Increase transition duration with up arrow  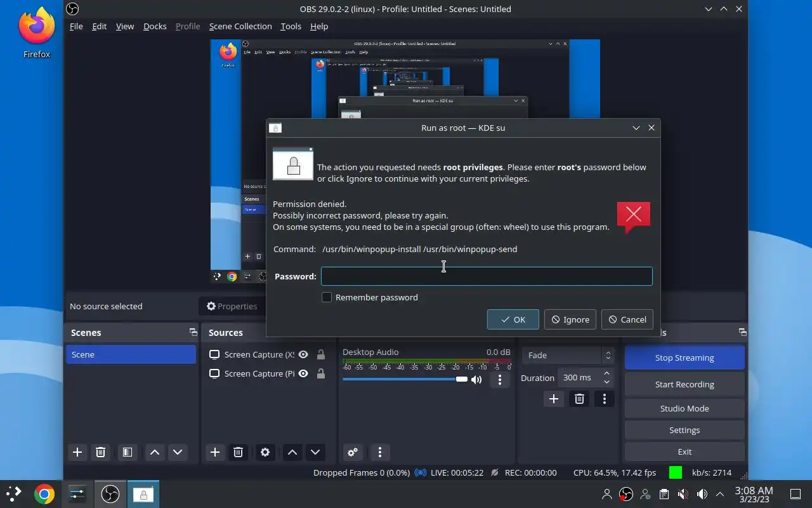606,373
